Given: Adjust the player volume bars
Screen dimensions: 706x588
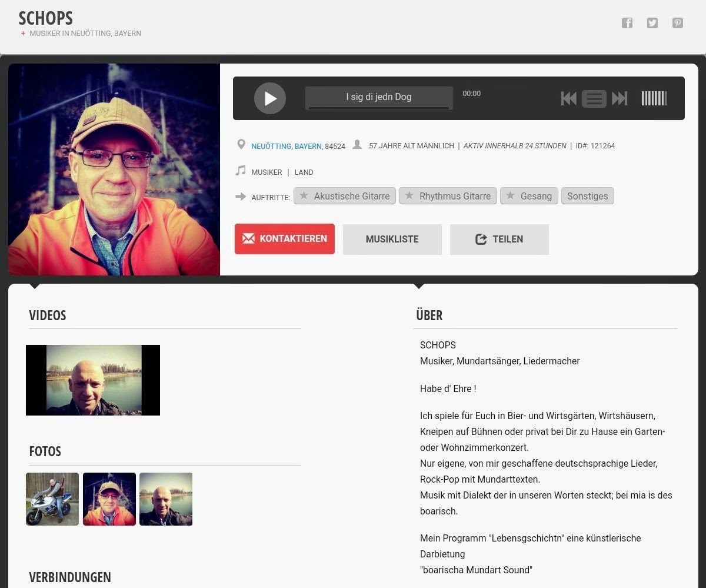Looking at the screenshot, I should tap(654, 98).
